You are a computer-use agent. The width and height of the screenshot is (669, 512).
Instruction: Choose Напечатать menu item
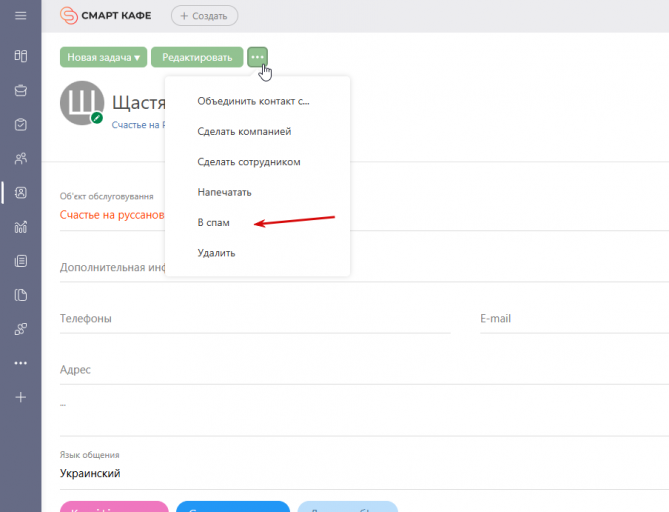tap(224, 192)
